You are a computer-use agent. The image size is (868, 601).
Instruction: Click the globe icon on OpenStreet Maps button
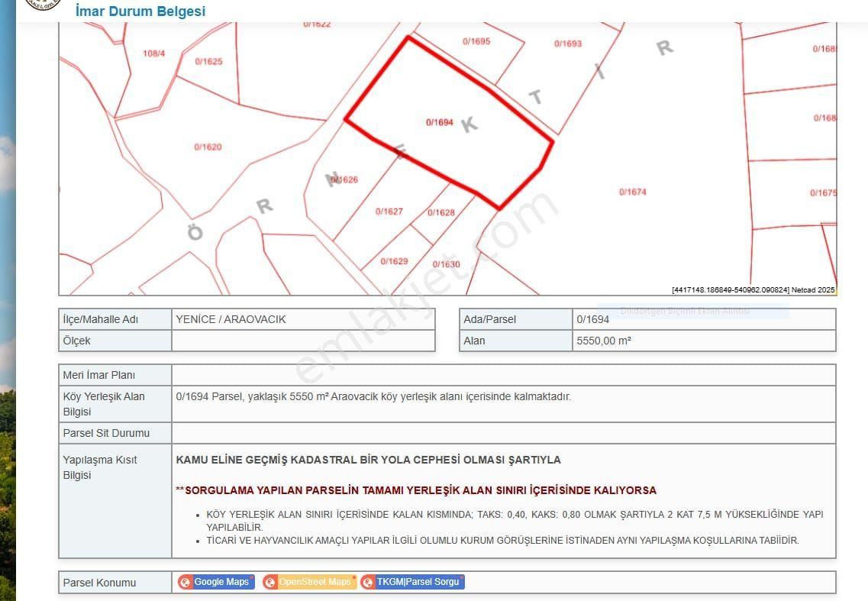tap(269, 582)
